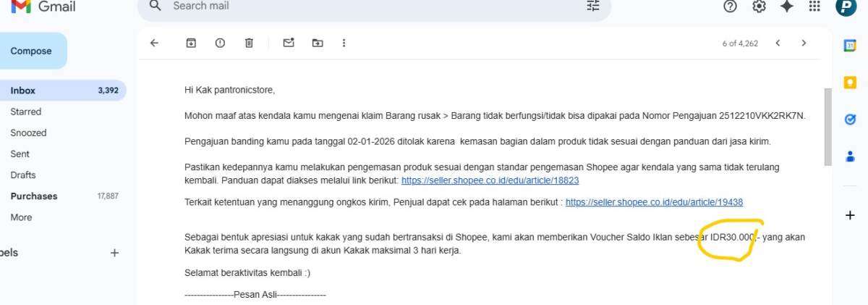Image resolution: width=868 pixels, height=305 pixels.
Task: Open the Google apps grid launcher
Action: pyautogui.click(x=814, y=7)
